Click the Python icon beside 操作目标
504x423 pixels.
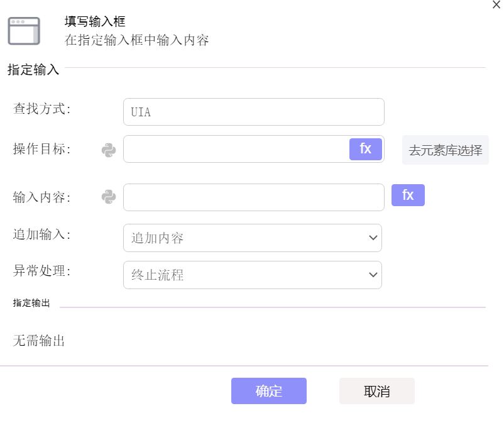(109, 150)
